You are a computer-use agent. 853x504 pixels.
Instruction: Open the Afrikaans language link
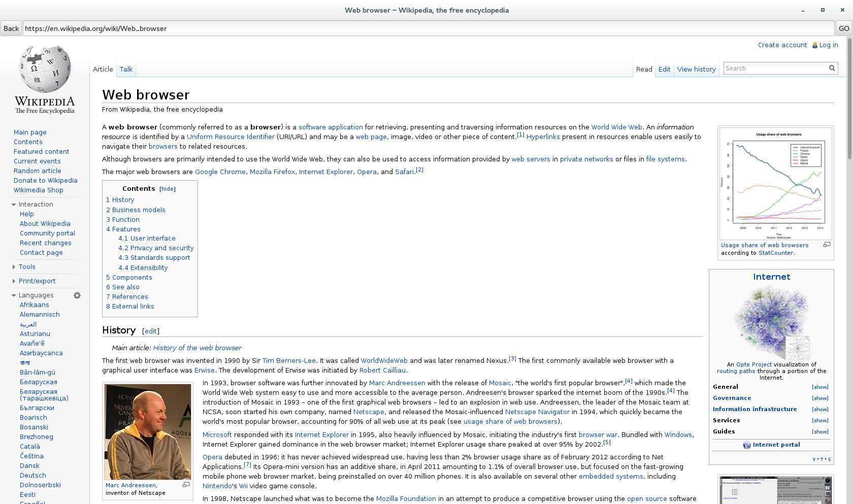point(35,305)
